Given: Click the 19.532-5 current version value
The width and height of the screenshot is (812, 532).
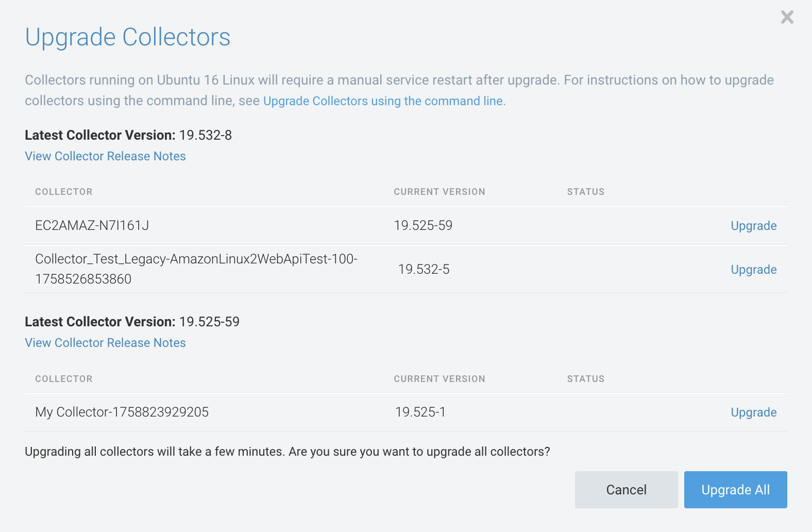Looking at the screenshot, I should pos(424,269).
